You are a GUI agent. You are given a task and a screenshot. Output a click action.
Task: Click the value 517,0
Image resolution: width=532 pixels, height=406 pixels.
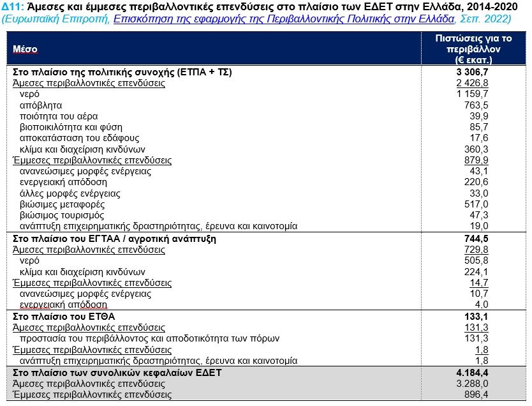(x=477, y=204)
